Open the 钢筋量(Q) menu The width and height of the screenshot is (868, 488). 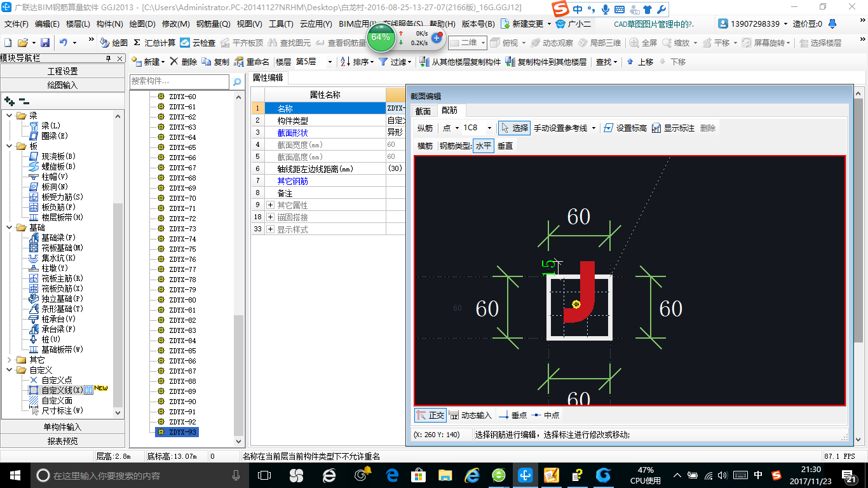[x=213, y=24]
